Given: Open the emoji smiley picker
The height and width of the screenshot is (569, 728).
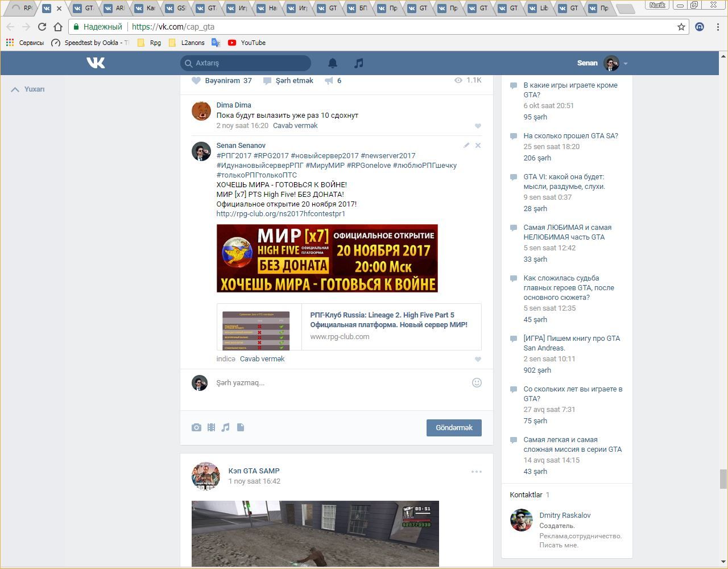Looking at the screenshot, I should pos(477,383).
